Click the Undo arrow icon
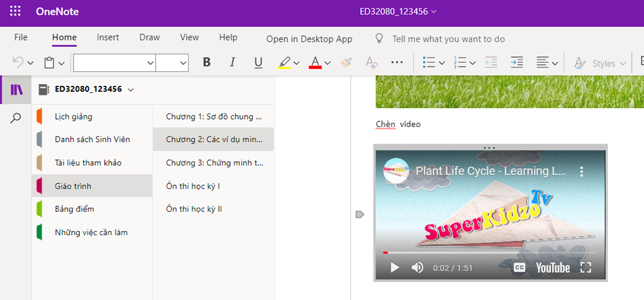644x300 pixels. pyautogui.click(x=18, y=63)
